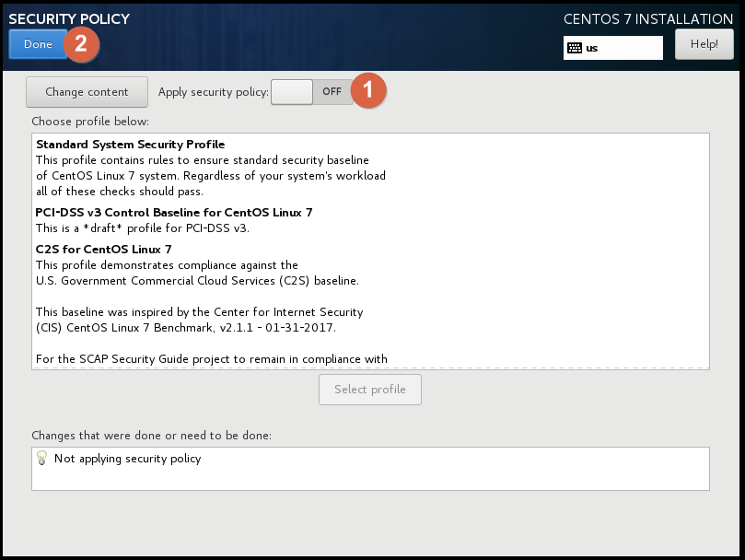
Task: Click the draft profile for PCI-DSS v3 description
Action: coord(143,228)
